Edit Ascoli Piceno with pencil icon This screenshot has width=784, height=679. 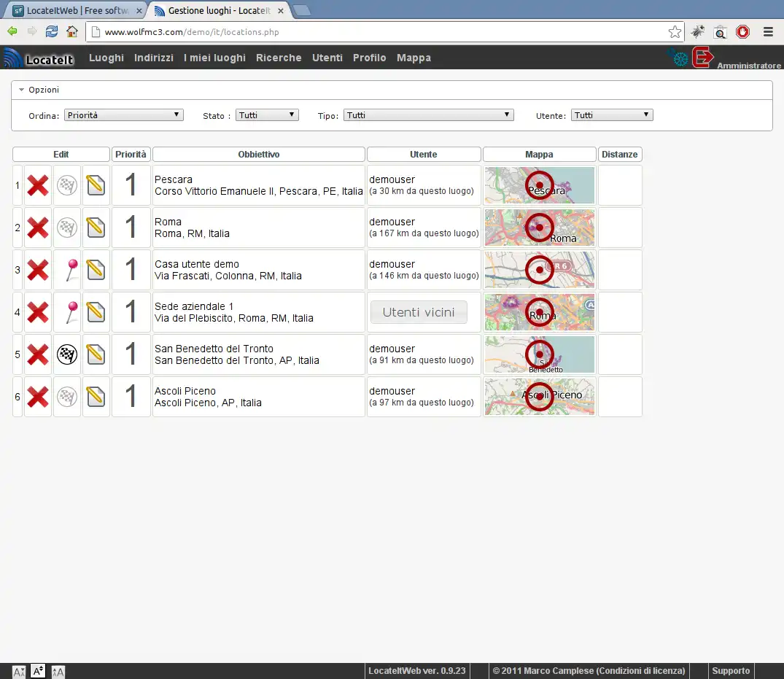click(96, 397)
